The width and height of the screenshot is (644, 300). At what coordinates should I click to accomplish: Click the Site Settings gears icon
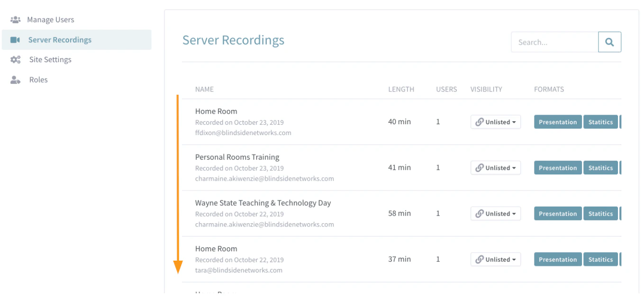pyautogui.click(x=16, y=60)
